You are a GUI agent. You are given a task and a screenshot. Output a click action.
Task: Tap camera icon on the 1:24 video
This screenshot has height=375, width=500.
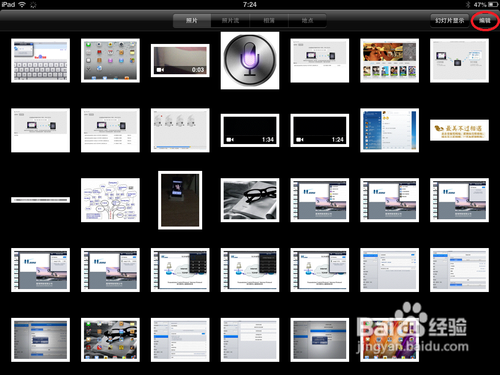pos(300,140)
